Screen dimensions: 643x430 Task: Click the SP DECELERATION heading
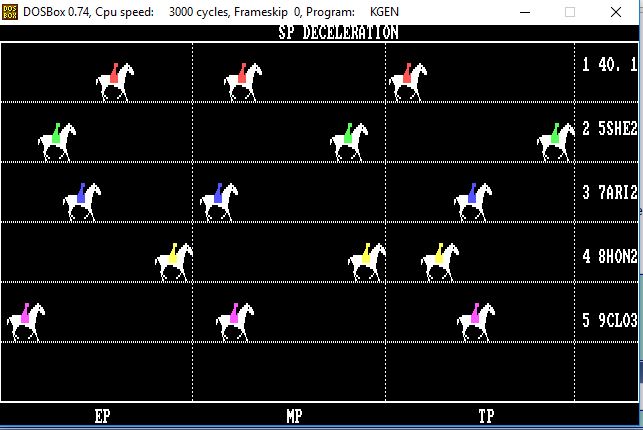[338, 32]
